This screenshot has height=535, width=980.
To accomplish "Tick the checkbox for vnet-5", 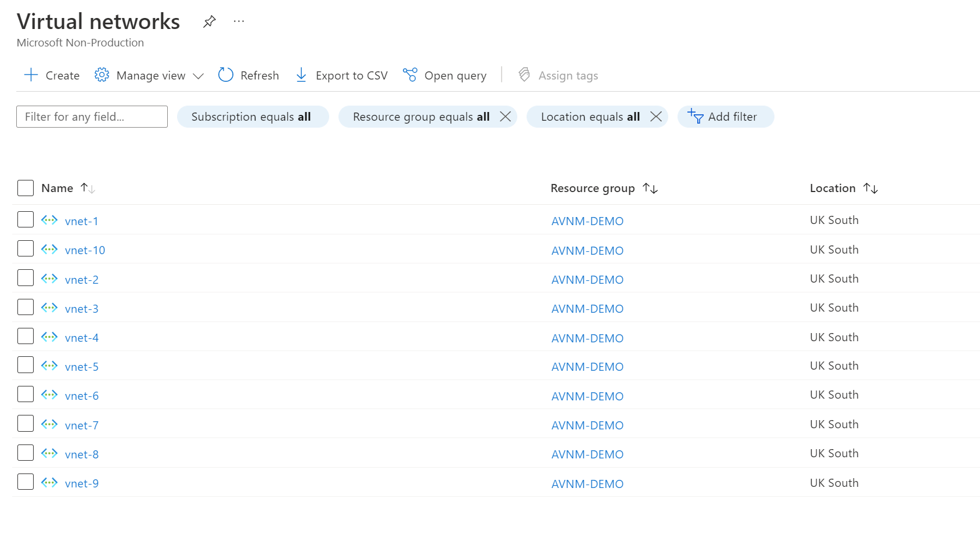I will (26, 366).
